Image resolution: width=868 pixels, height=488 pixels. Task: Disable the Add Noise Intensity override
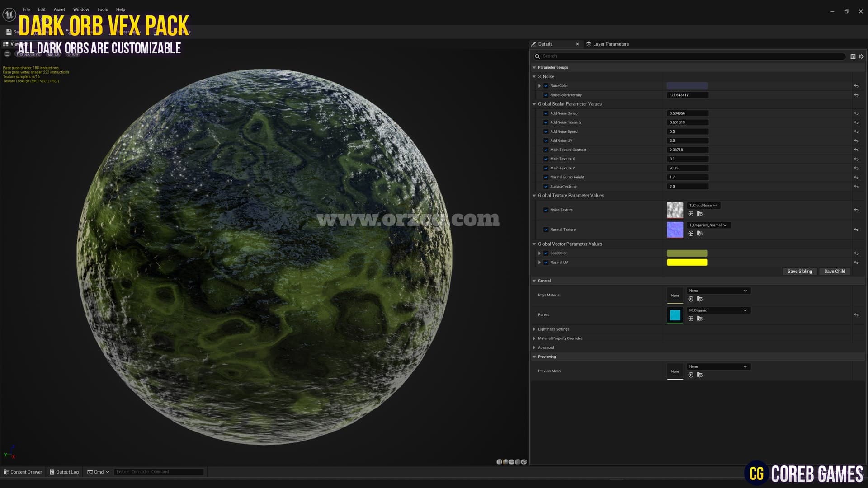pos(546,122)
